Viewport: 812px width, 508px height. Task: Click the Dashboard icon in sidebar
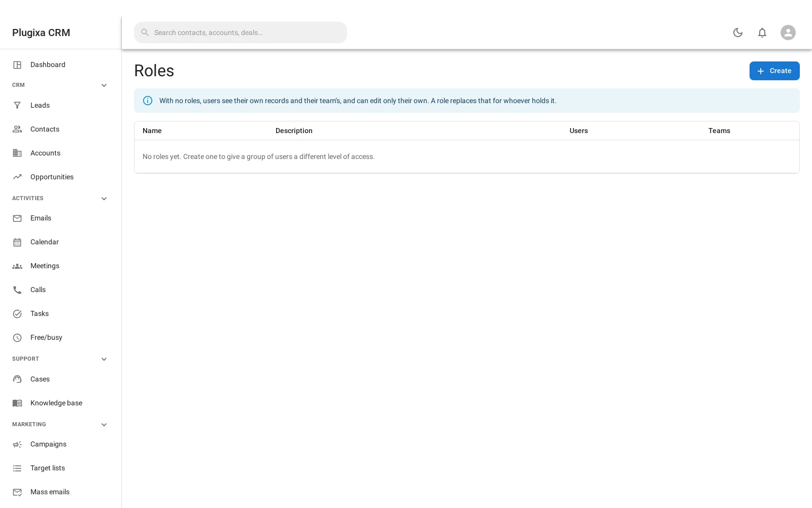click(17, 65)
